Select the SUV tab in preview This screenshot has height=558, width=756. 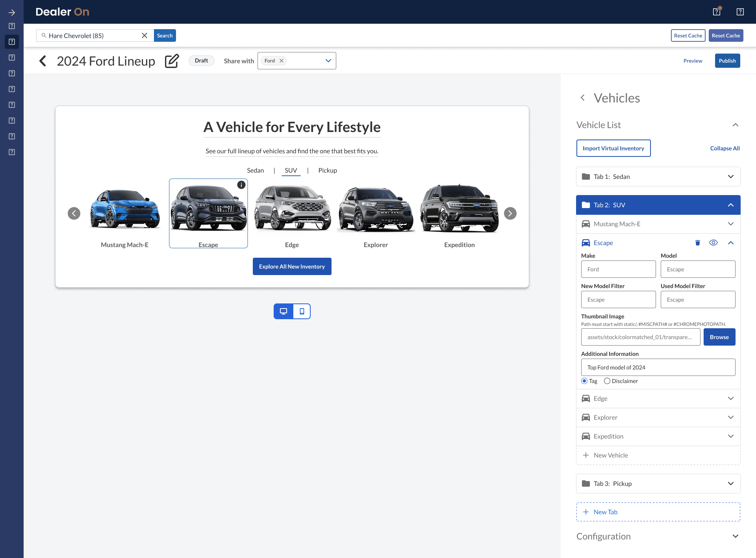(291, 170)
